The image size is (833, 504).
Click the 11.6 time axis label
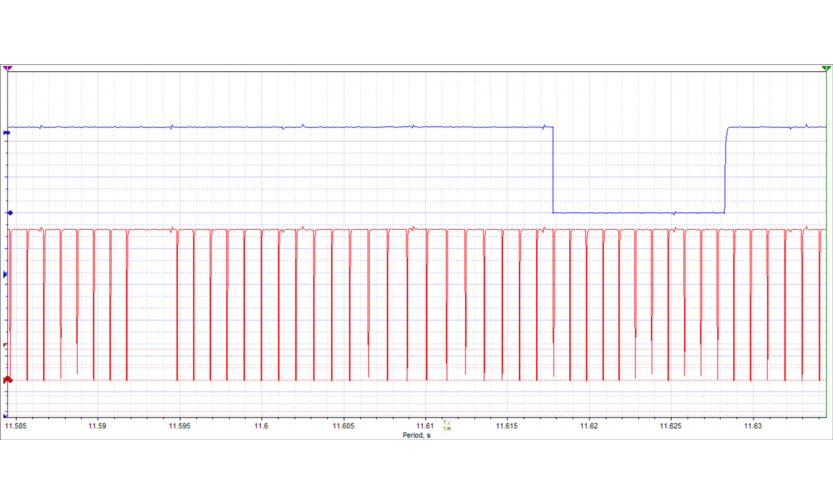tap(261, 426)
